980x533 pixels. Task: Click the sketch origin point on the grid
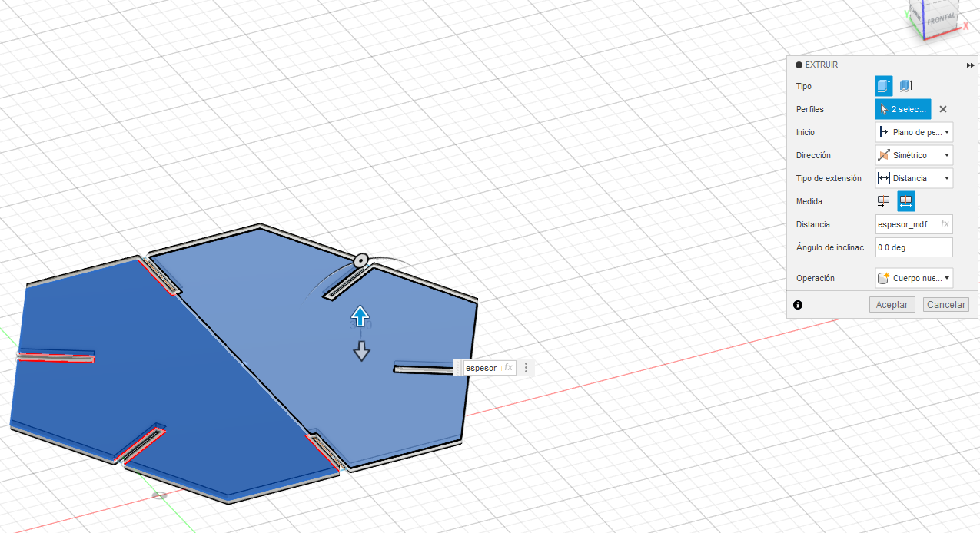pyautogui.click(x=159, y=495)
